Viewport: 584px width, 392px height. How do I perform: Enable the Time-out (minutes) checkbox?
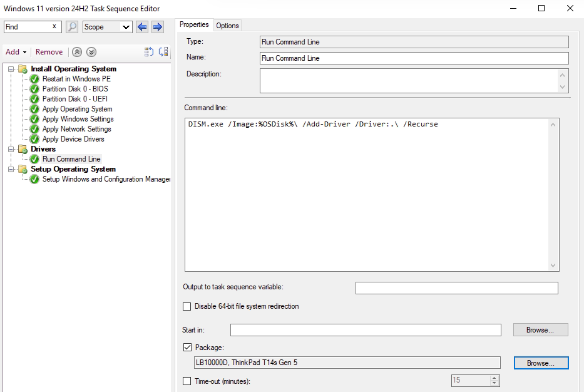point(187,381)
